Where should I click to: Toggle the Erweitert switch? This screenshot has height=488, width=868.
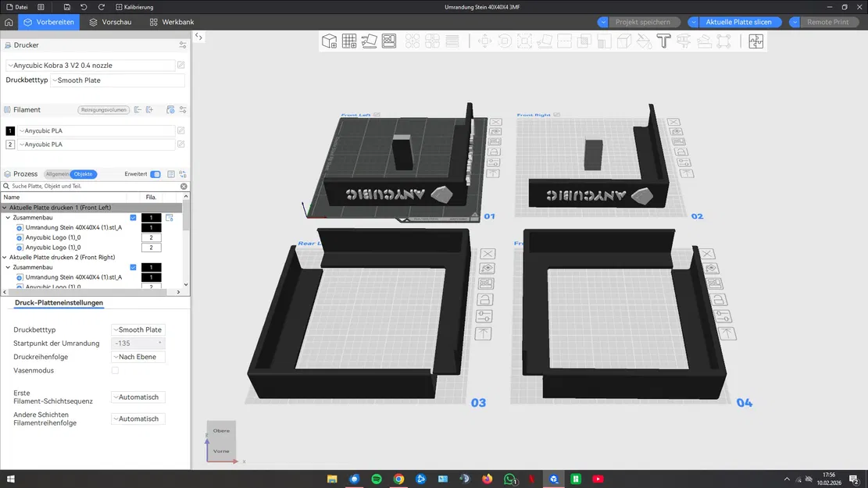tap(155, 174)
